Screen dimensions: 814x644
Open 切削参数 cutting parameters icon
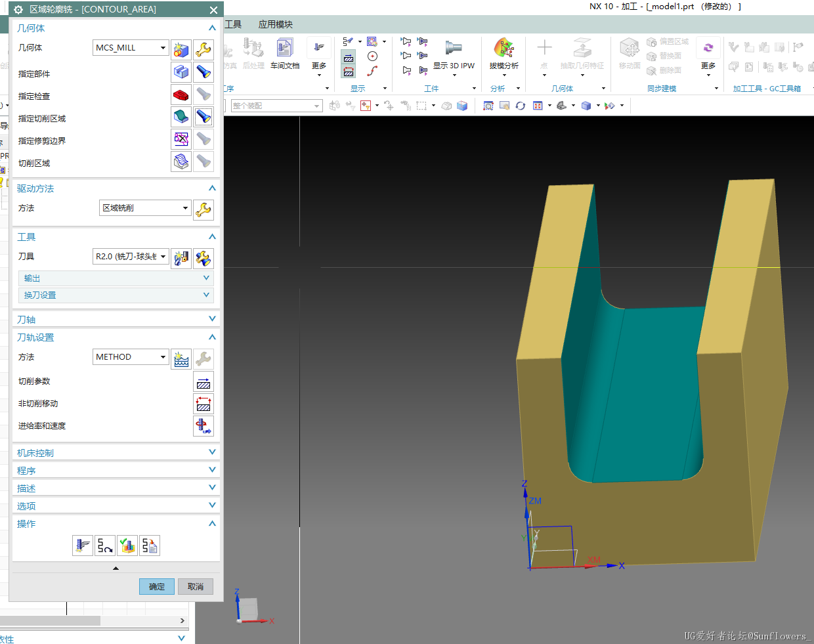(203, 381)
